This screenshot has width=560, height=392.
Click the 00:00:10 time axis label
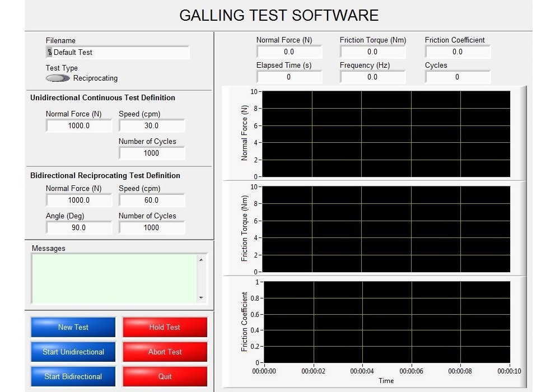coord(509,371)
